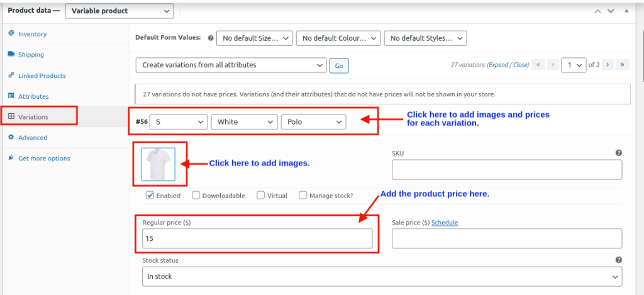Viewport: 644px width, 295px height.
Task: Click the Attributes list icon
Action: coord(11,96)
